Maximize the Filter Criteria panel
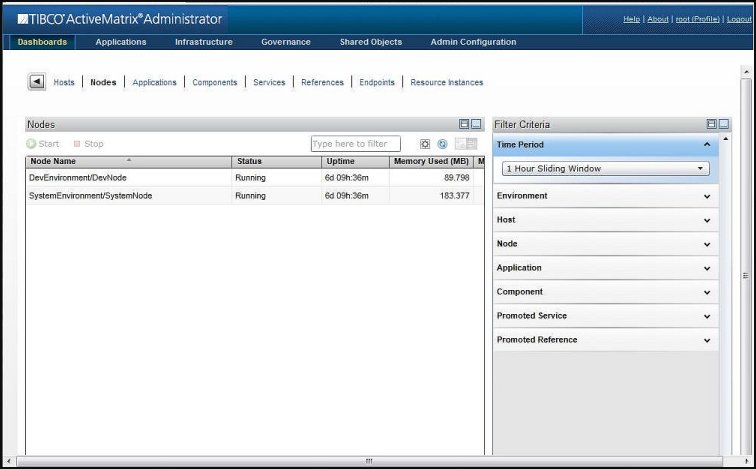Viewport: 756px width, 469px height. click(x=723, y=124)
